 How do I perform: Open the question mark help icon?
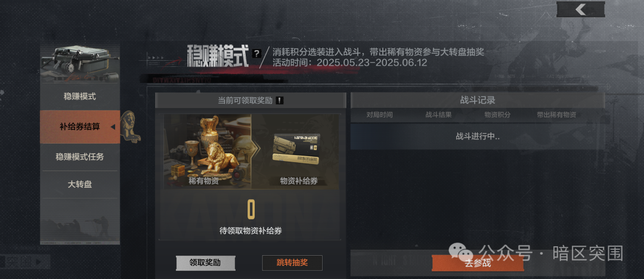click(256, 53)
